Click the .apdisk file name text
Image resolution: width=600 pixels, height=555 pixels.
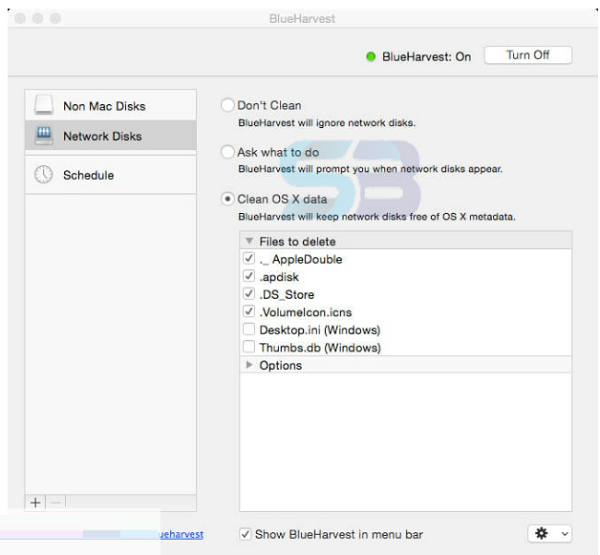click(x=279, y=277)
